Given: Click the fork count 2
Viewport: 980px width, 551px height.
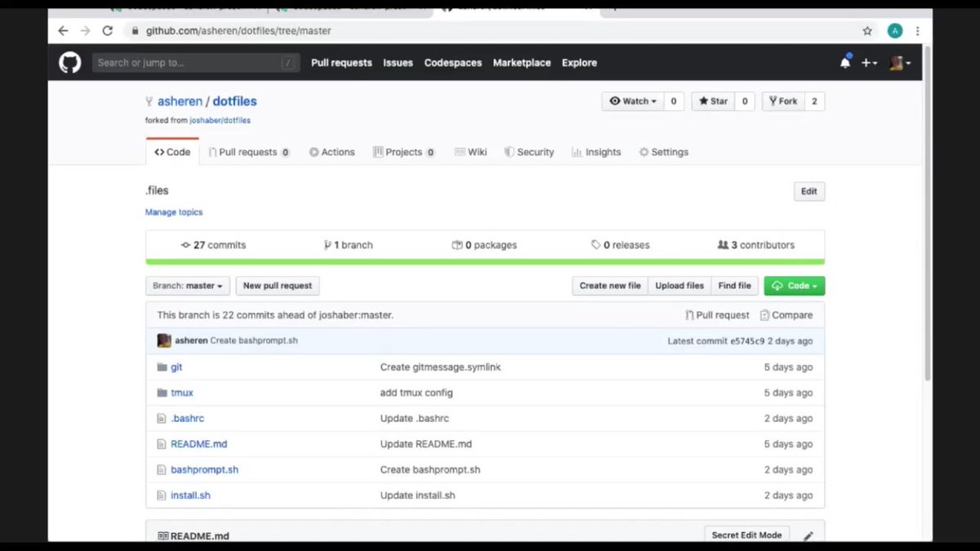Looking at the screenshot, I should click(x=813, y=101).
